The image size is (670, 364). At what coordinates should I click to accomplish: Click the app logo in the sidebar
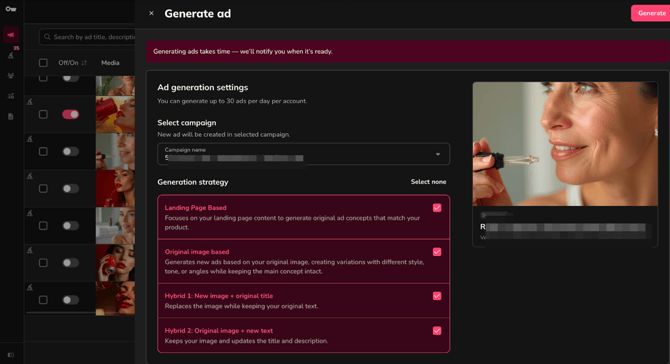tap(11, 9)
